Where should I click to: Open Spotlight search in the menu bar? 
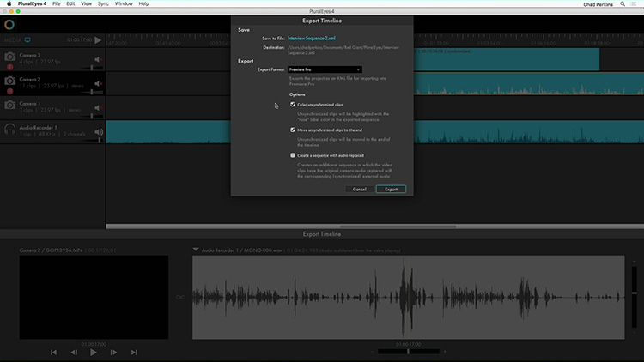[x=623, y=3]
